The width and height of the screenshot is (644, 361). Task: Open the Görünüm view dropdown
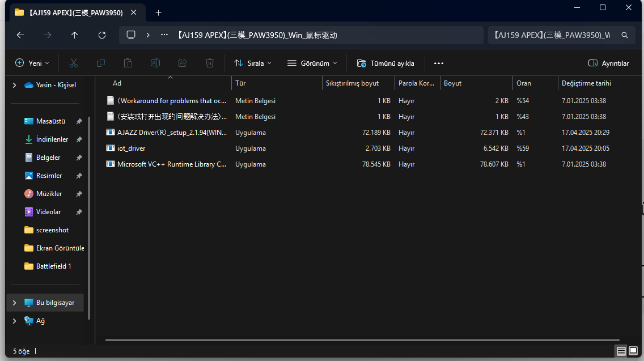tap(312, 63)
